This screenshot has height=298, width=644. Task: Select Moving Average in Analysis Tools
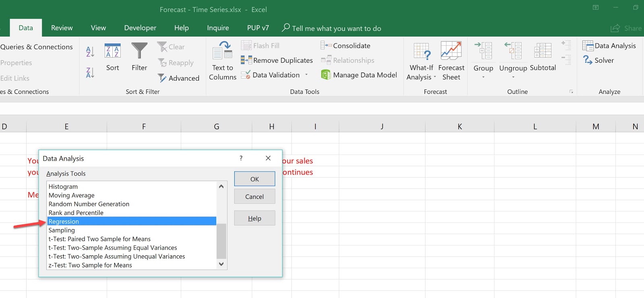72,195
